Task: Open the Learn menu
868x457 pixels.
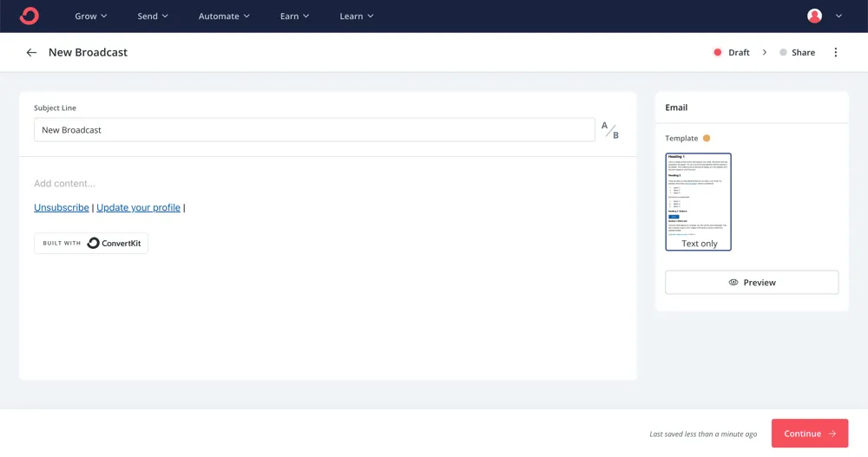Action: [356, 16]
